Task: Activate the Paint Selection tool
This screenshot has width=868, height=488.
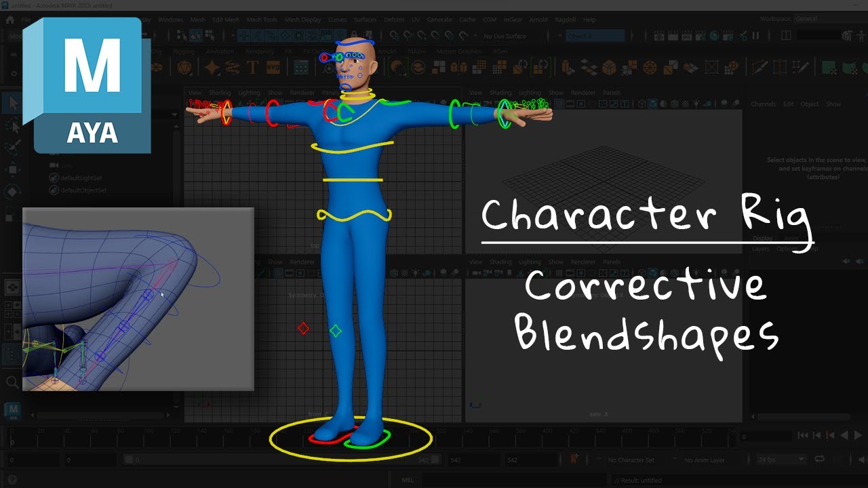Action: coord(12,147)
